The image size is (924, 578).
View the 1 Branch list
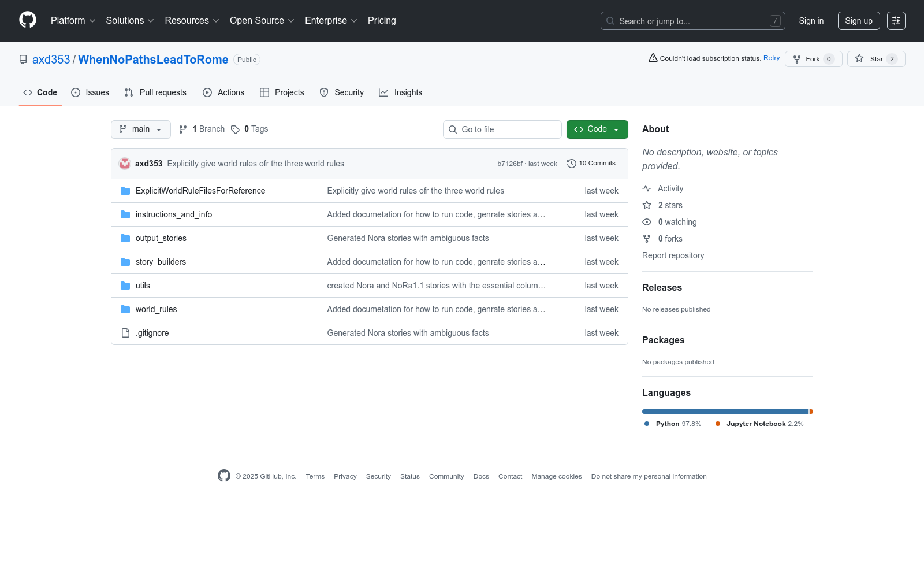point(202,129)
